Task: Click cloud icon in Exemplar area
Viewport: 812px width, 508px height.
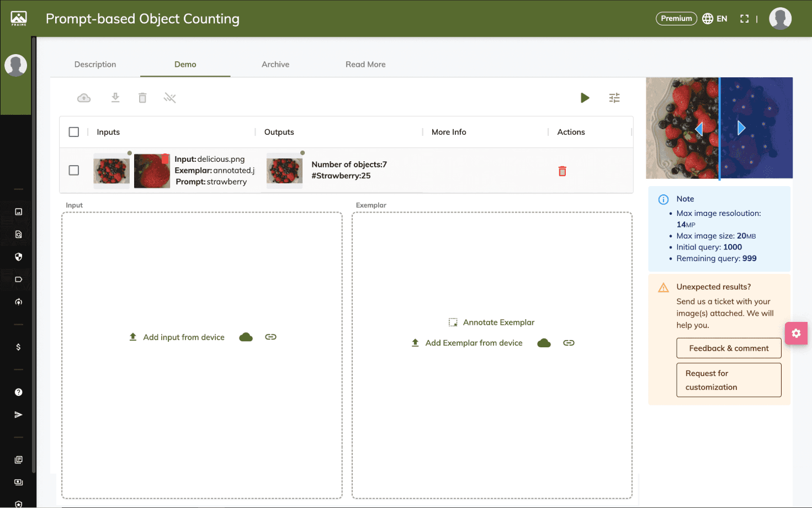Action: click(544, 343)
